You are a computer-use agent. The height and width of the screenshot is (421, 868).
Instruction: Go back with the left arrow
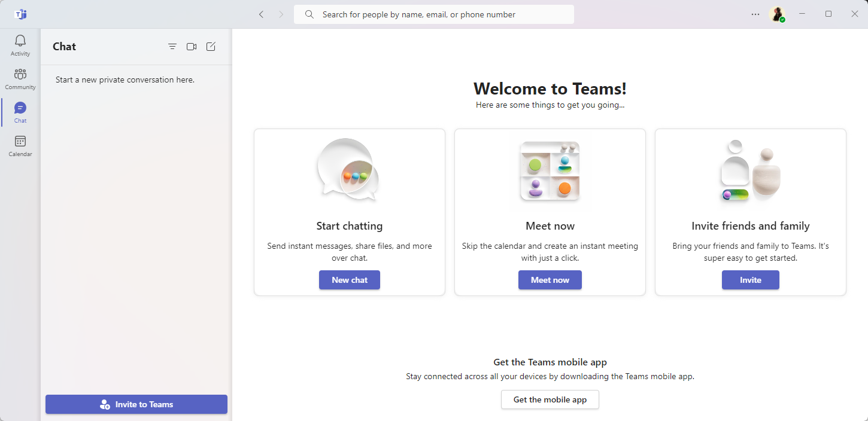[261, 14]
